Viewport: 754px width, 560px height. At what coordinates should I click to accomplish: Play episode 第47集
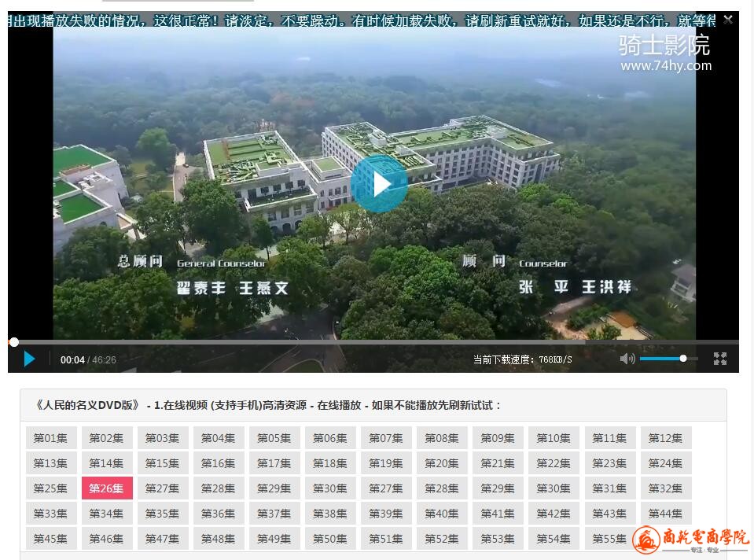(x=163, y=538)
